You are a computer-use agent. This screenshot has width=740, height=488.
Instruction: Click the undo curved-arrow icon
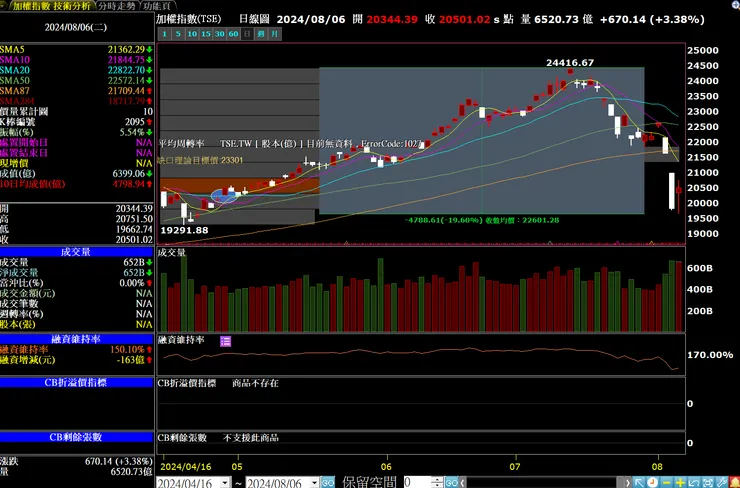[x=694, y=482]
